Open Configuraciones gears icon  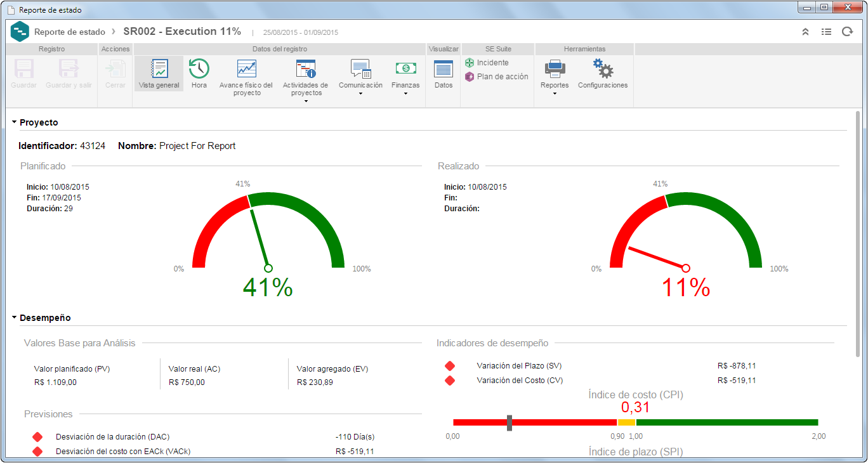click(603, 68)
